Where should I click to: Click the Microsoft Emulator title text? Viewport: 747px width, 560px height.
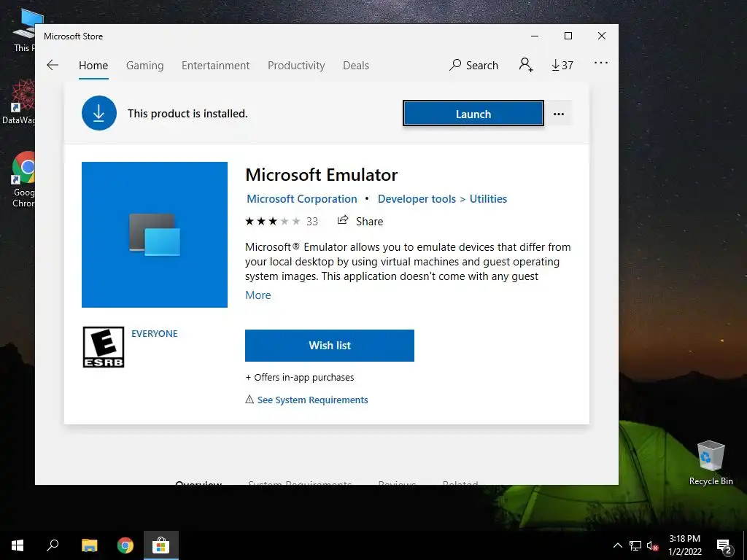pyautogui.click(x=322, y=175)
